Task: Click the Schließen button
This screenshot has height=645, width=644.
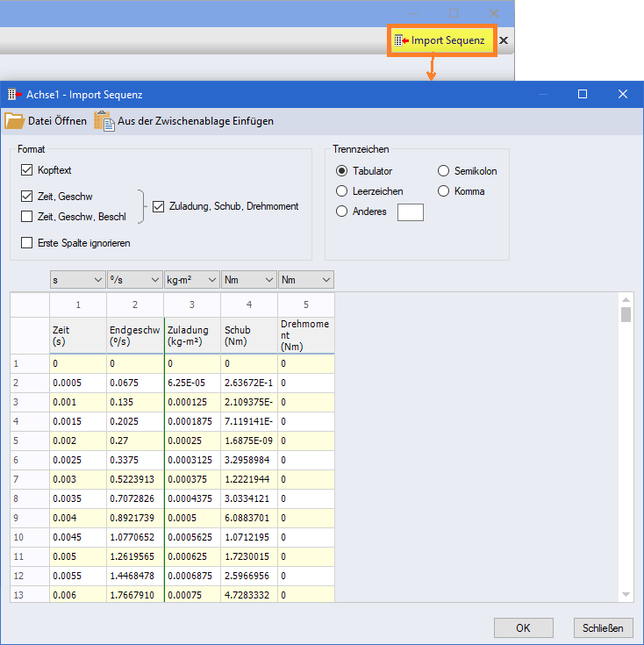Action: 604,627
